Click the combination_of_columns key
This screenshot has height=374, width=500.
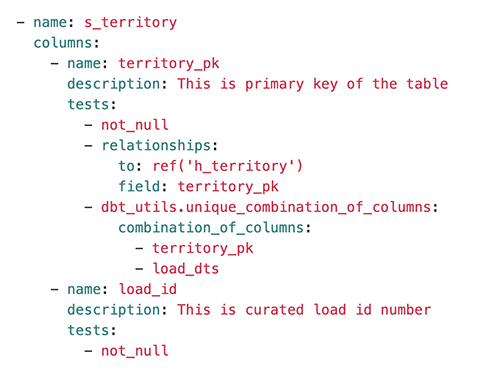(x=211, y=228)
